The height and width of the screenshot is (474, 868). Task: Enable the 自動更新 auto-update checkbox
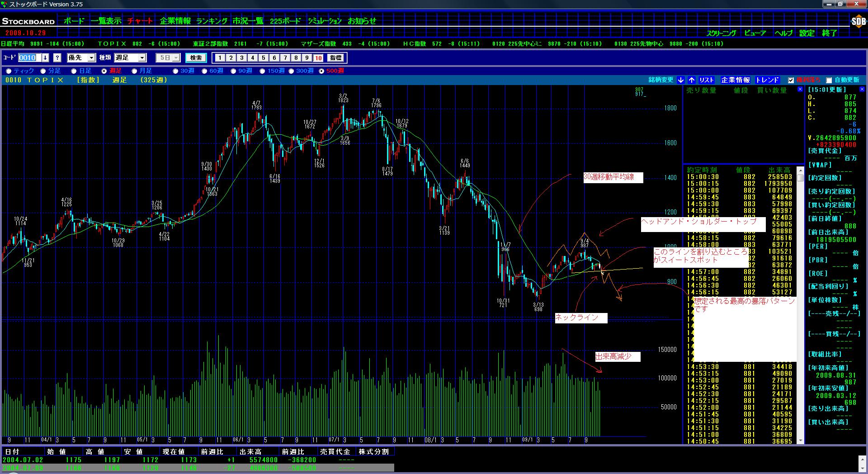(829, 81)
